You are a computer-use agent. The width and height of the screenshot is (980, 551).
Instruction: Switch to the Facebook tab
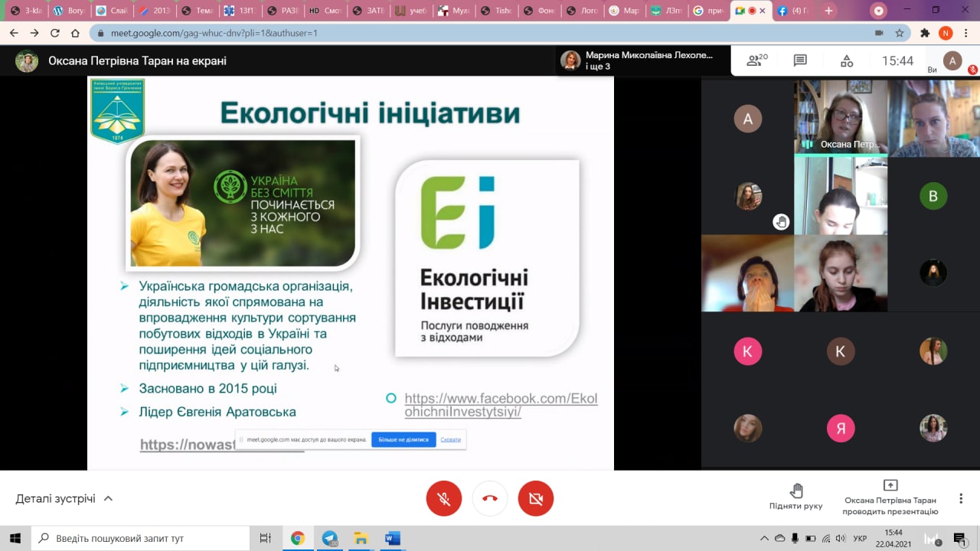pos(793,11)
